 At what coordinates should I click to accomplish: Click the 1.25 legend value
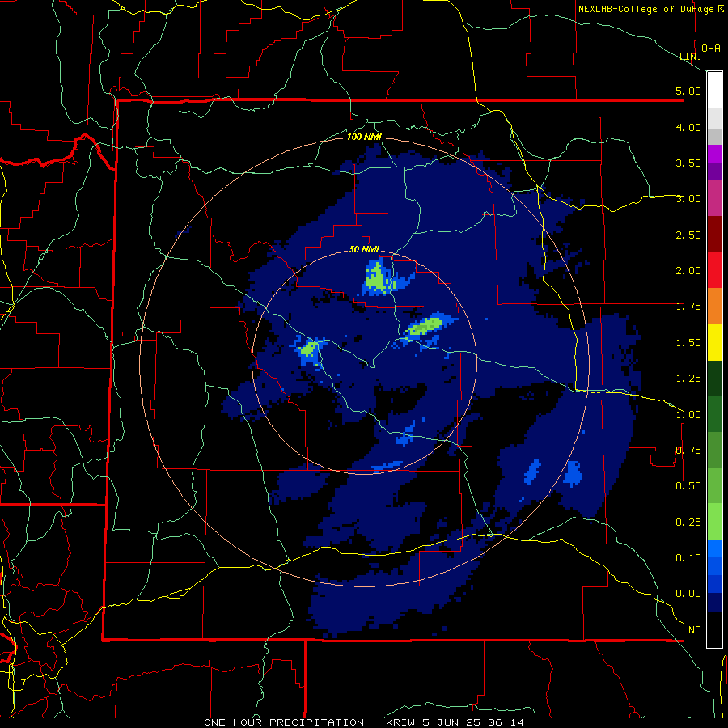click(x=688, y=379)
